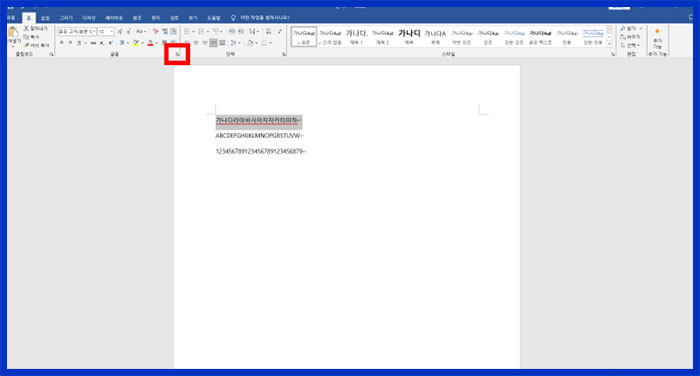Decrease font size with the shrink font icon
The width and height of the screenshot is (700, 376).
point(129,31)
